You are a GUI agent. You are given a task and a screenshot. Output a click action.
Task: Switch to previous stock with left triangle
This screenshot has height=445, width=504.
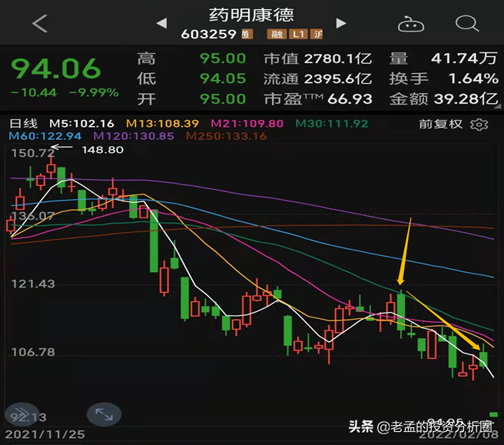coord(161,23)
